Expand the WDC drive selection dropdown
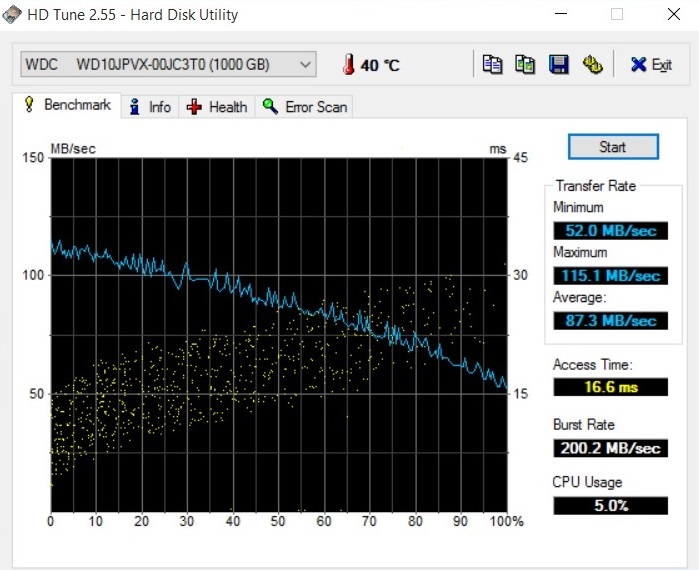 (x=305, y=65)
